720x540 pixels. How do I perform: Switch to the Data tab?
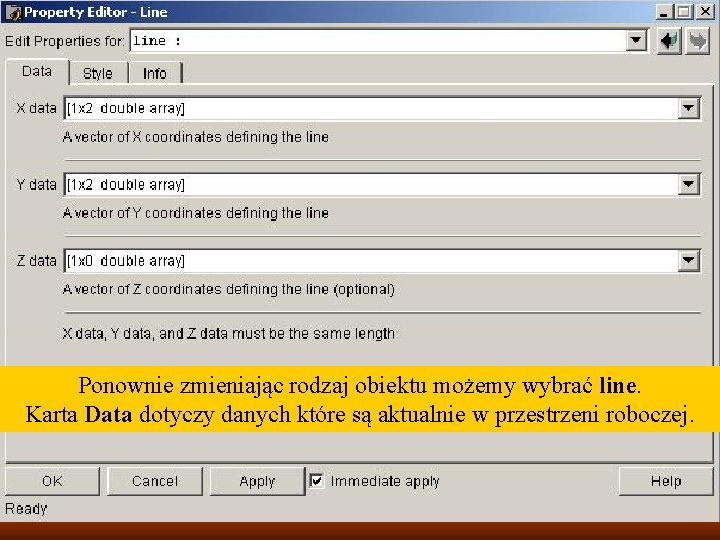[37, 72]
